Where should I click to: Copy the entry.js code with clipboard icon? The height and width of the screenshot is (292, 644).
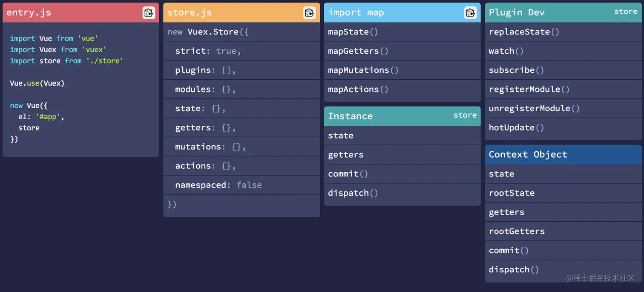click(149, 13)
